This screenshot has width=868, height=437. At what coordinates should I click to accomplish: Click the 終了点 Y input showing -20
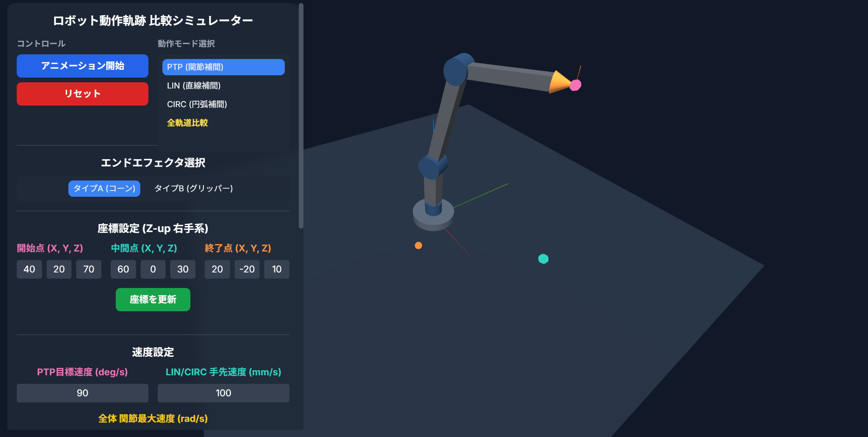(247, 269)
